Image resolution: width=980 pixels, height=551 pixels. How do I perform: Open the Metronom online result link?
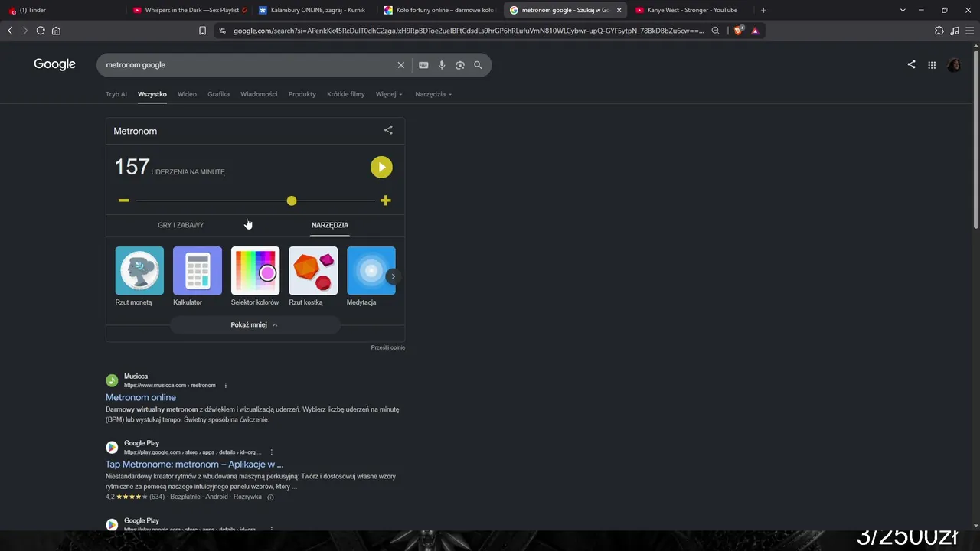click(141, 397)
